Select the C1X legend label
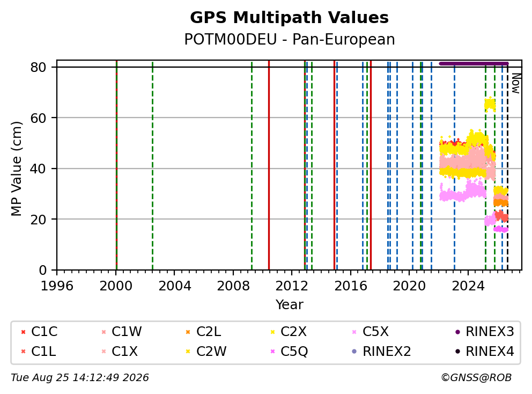Image resolution: width=532 pixels, height=394 pixels. tap(125, 351)
